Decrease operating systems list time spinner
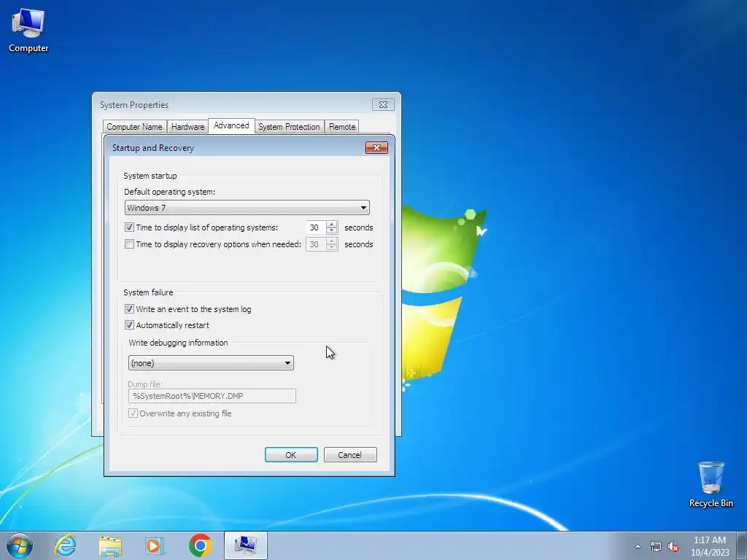747x560 pixels. point(332,231)
